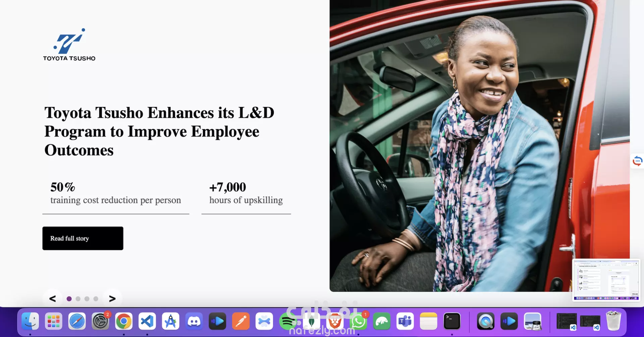Open the blue play app left of Postman
644x337 pixels.
[217, 322]
